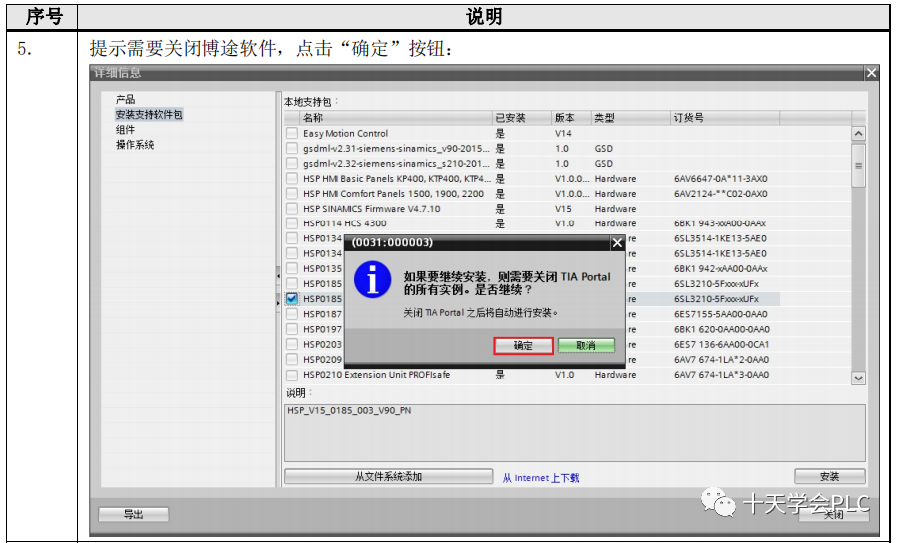Tick the HSP0203 row checkbox

292,345
